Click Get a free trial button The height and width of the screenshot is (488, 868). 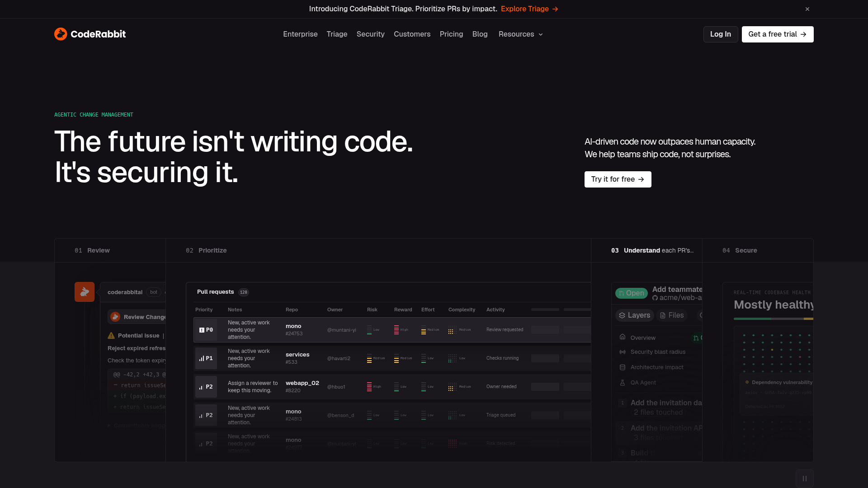coord(778,34)
